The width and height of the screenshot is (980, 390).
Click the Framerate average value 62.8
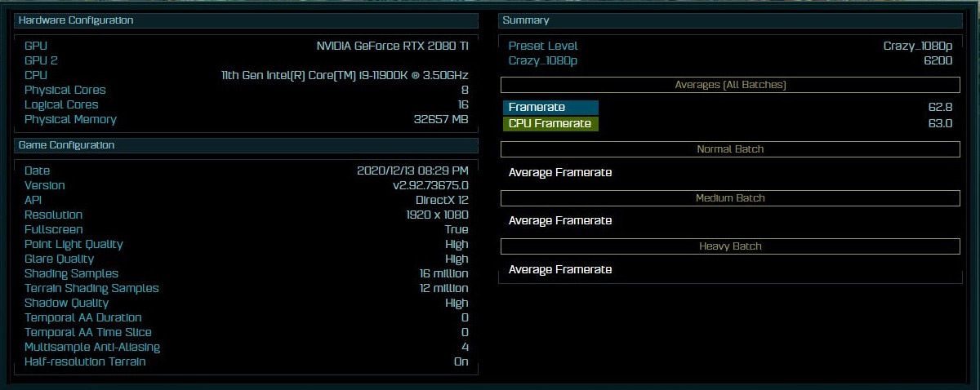940,107
